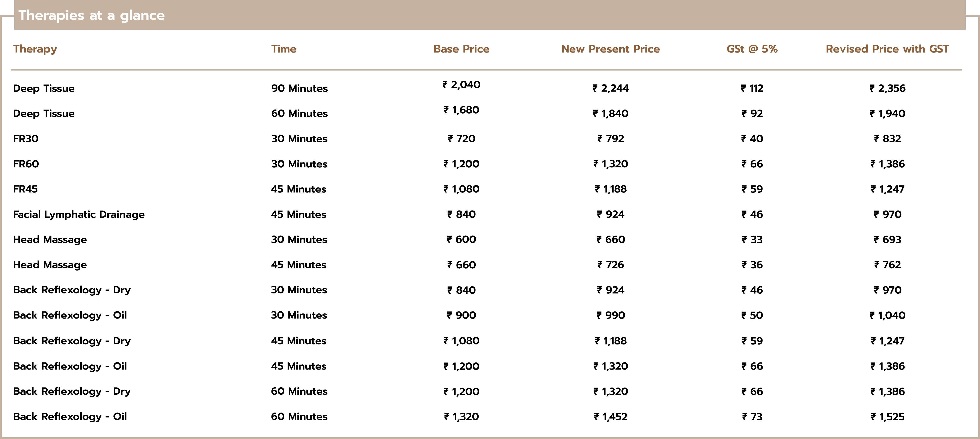
Task: Select the FR45 therapy name
Action: tap(25, 189)
